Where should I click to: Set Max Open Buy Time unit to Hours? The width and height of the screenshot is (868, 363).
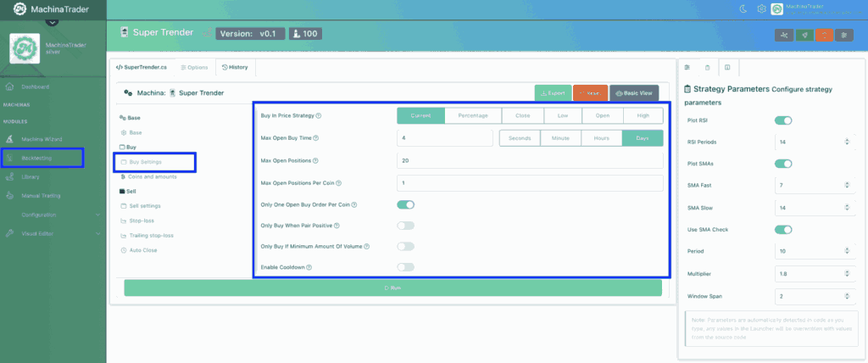601,138
